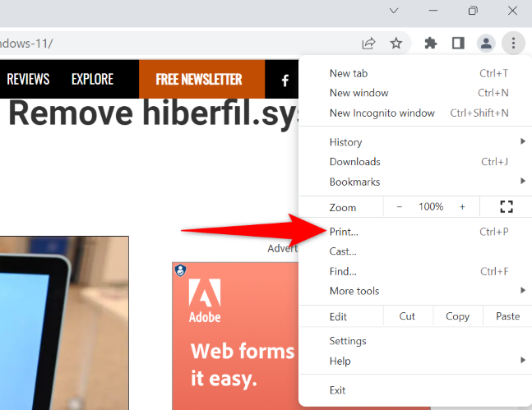532x410 pixels.
Task: Click the FREE NEWSLETTER button
Action: click(202, 79)
